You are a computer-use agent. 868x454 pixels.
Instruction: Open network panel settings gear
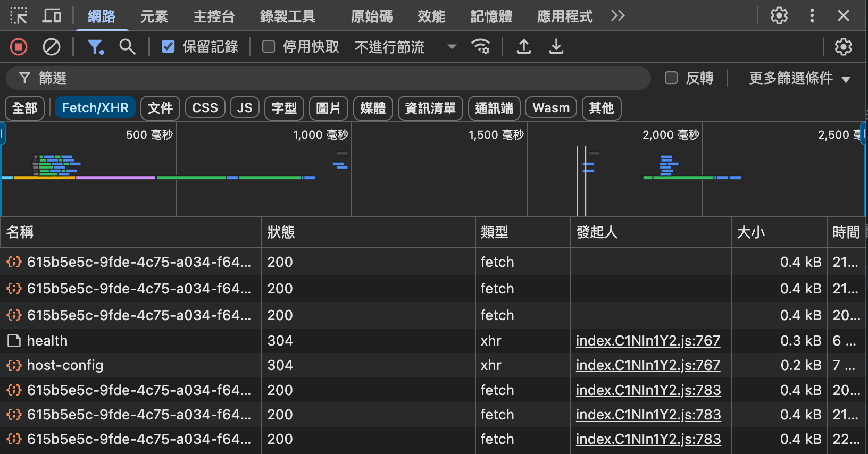pos(843,47)
